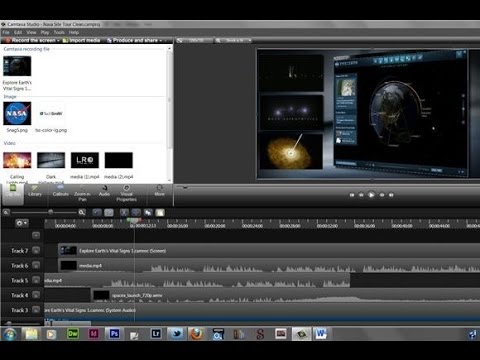This screenshot has height=360, width=480.
Task: Play the video preview
Action: click(x=371, y=195)
